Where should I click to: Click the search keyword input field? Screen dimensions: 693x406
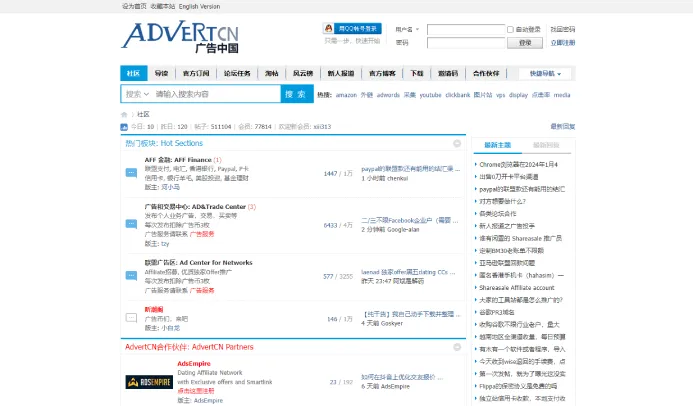(217, 94)
